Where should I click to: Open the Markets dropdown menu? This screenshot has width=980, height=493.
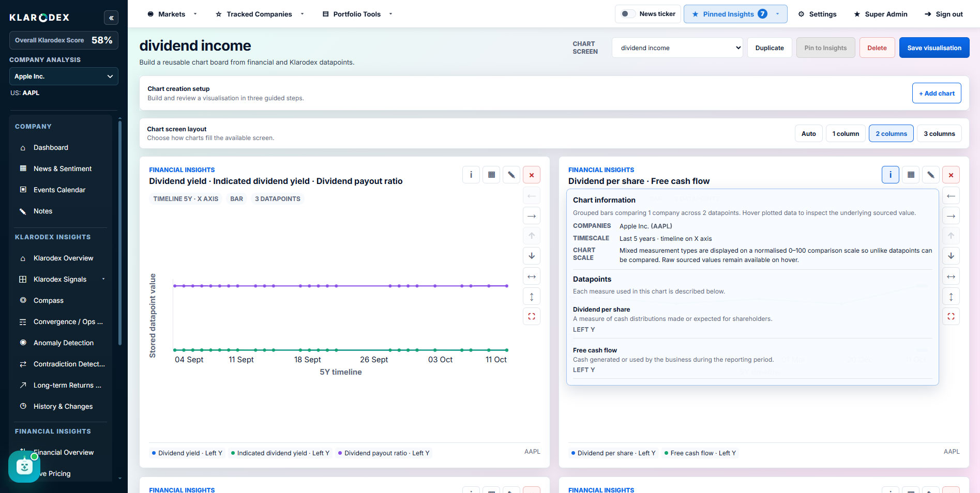point(172,14)
